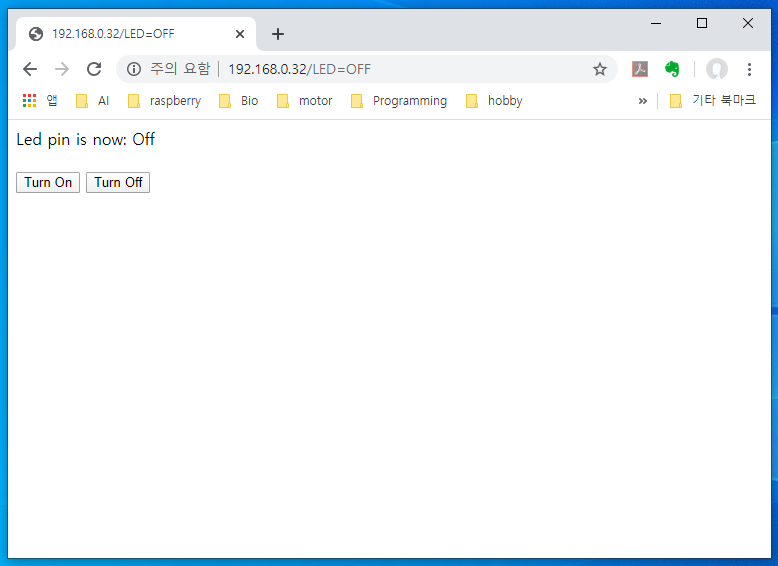Click the Turn On button

click(x=48, y=183)
